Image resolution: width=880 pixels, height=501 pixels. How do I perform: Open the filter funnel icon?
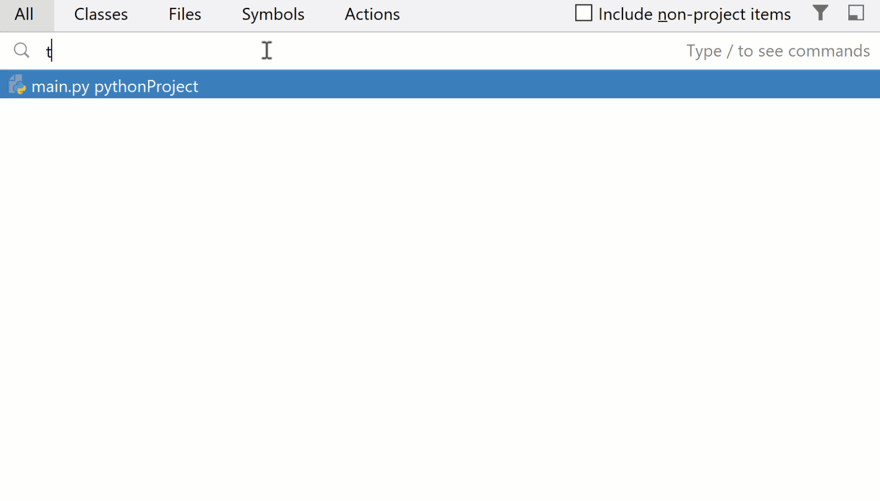[x=821, y=13]
